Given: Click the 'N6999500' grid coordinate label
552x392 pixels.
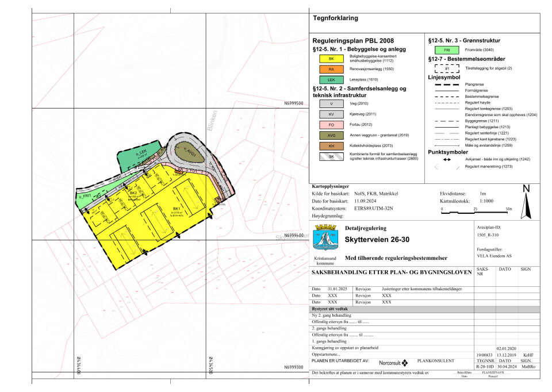Looking at the screenshot, I should point(294,104).
